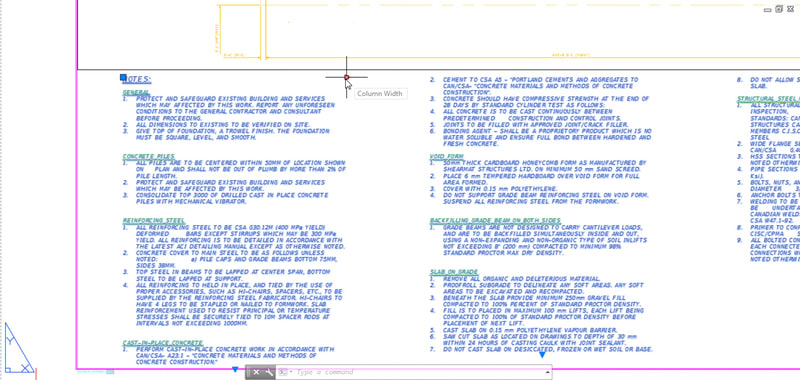This screenshot has width=800, height=380.
Task: Click line 'COVER WITH 0.15 mm POLYETHYLENE'
Action: (500, 189)
